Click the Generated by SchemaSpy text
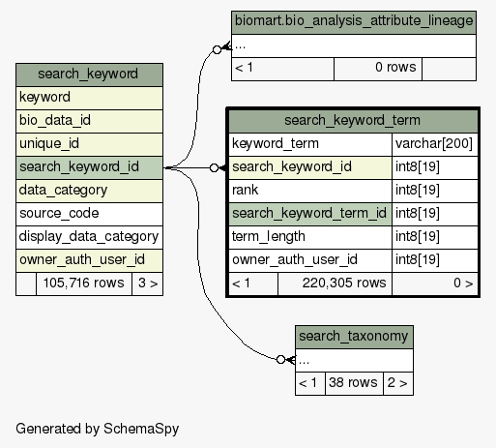Screen dimensions: 496x448 97,429
